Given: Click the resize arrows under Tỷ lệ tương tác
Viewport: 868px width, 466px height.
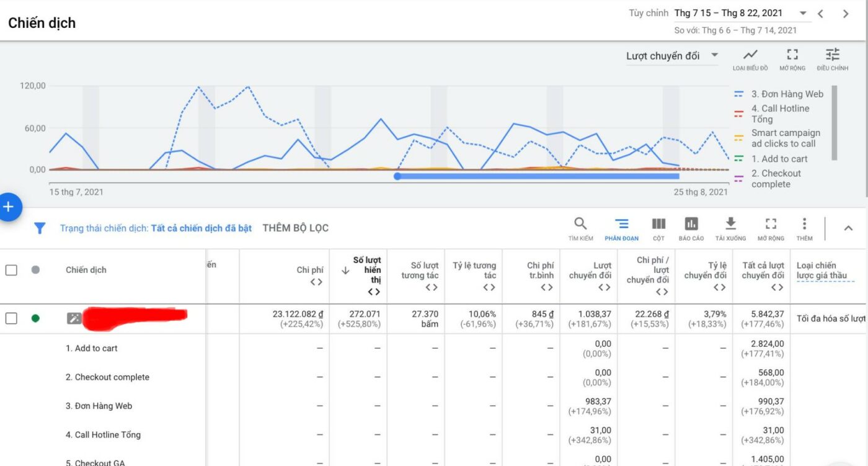Looking at the screenshot, I should pyautogui.click(x=489, y=287).
